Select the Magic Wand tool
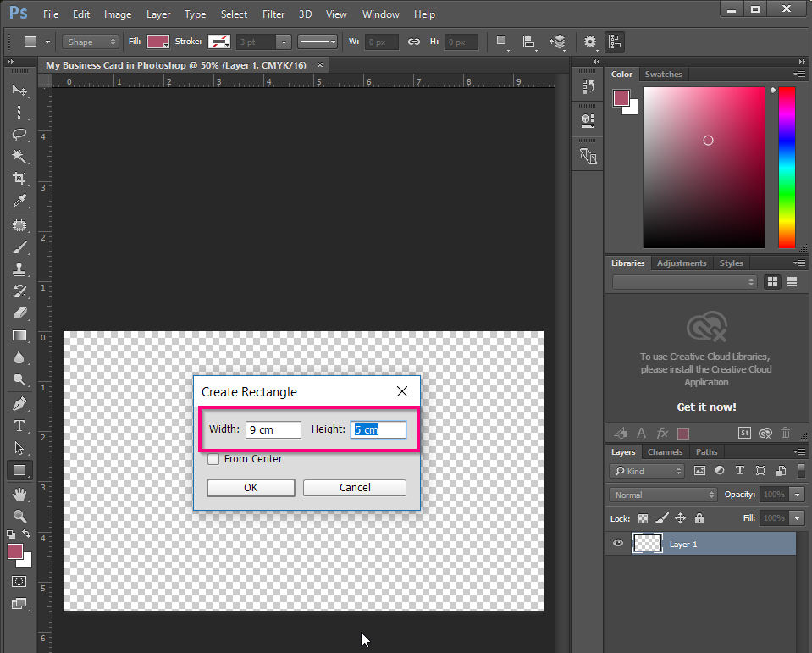Viewport: 812px width, 653px height. pyautogui.click(x=19, y=157)
